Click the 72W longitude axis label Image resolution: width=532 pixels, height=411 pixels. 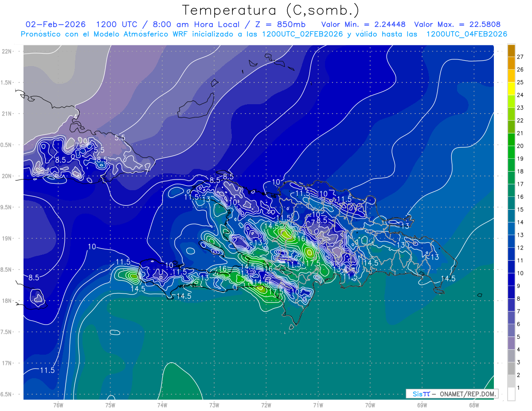tap(266, 405)
